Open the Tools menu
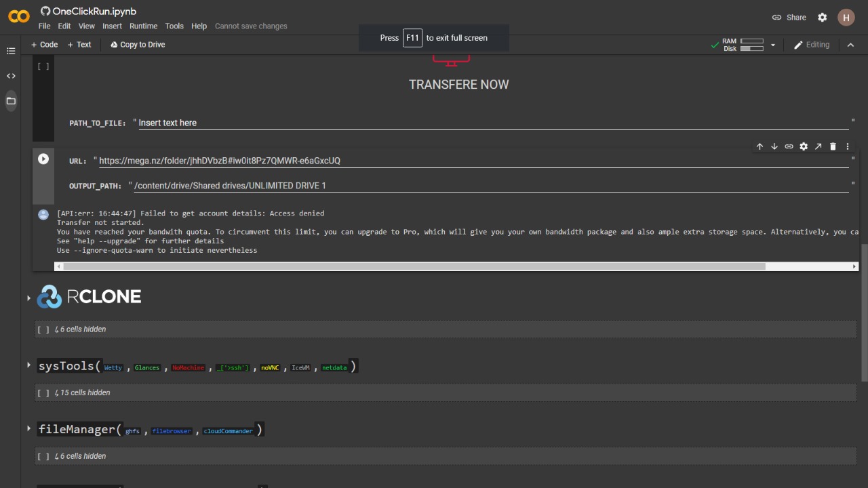This screenshot has width=868, height=488. click(174, 26)
